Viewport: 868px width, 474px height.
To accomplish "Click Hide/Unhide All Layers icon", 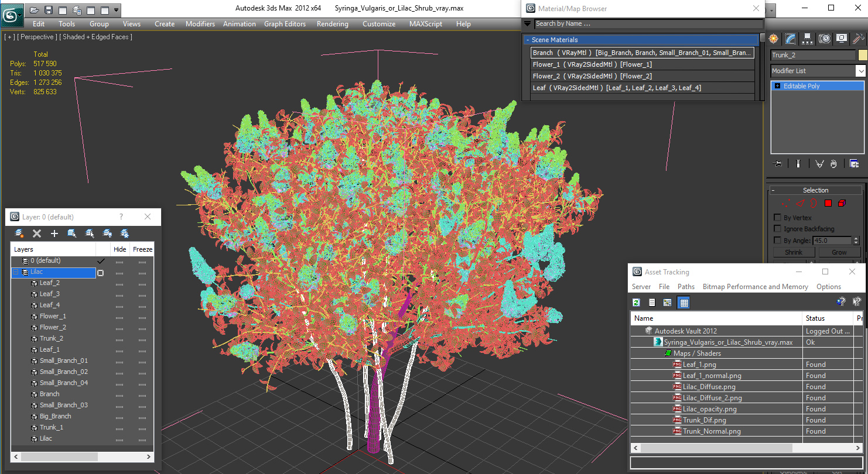I will point(107,233).
